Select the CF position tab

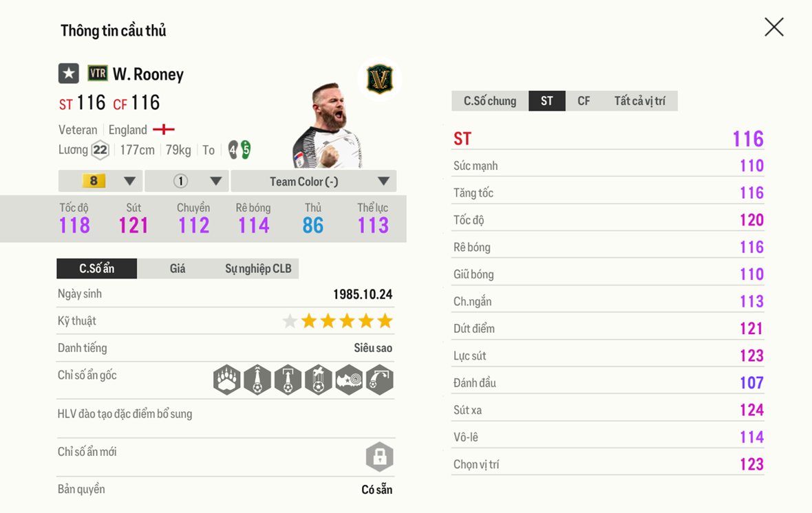[x=584, y=101]
